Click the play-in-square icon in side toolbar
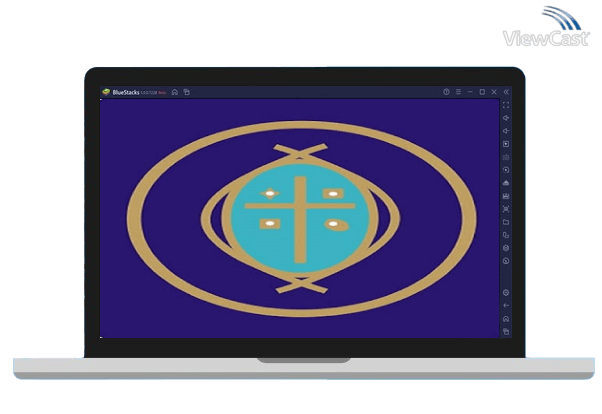This screenshot has width=602, height=414. 506,144
